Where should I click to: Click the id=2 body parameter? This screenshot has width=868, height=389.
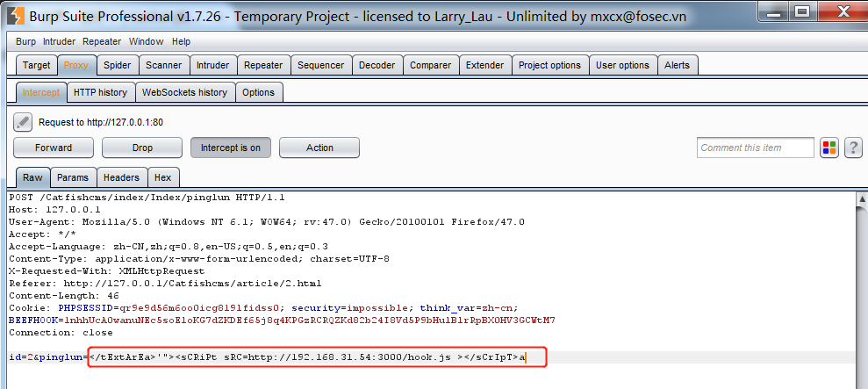click(21, 357)
